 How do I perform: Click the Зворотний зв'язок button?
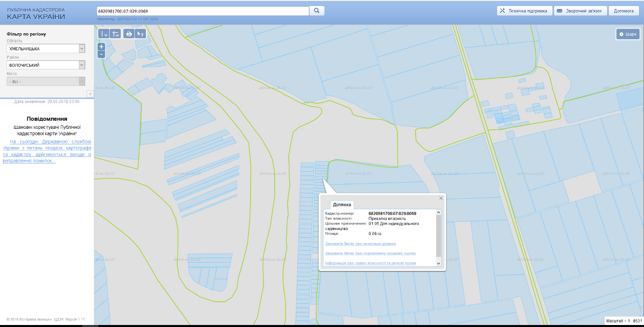580,11
